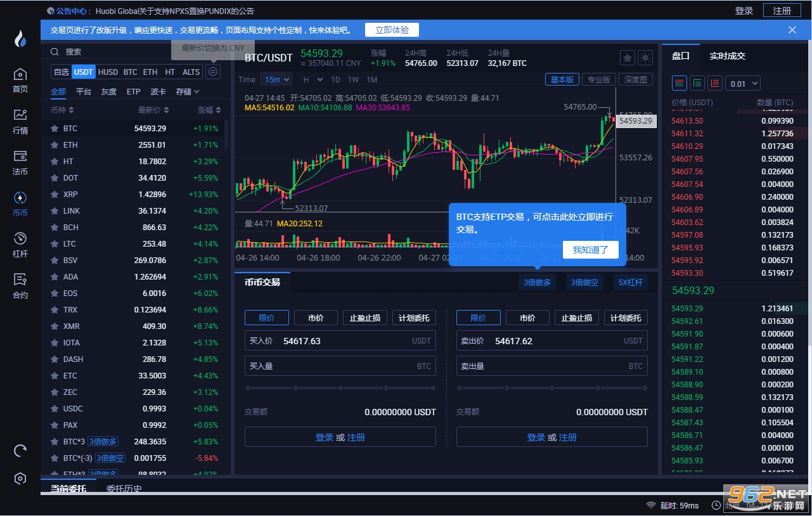Toggle favorite star for the DASH row
Image resolution: width=812 pixels, height=516 pixels.
pos(55,359)
